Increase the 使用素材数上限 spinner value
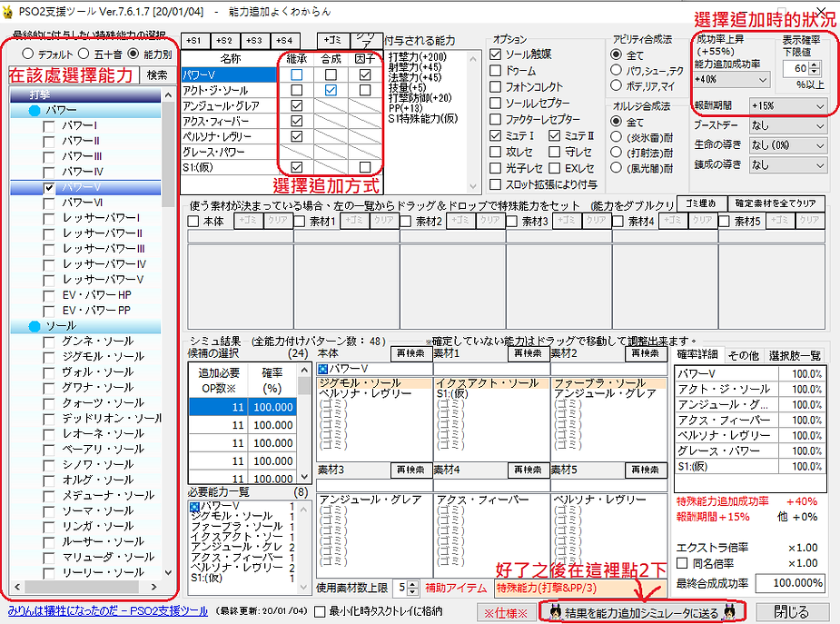840x624 pixels. coord(412,584)
